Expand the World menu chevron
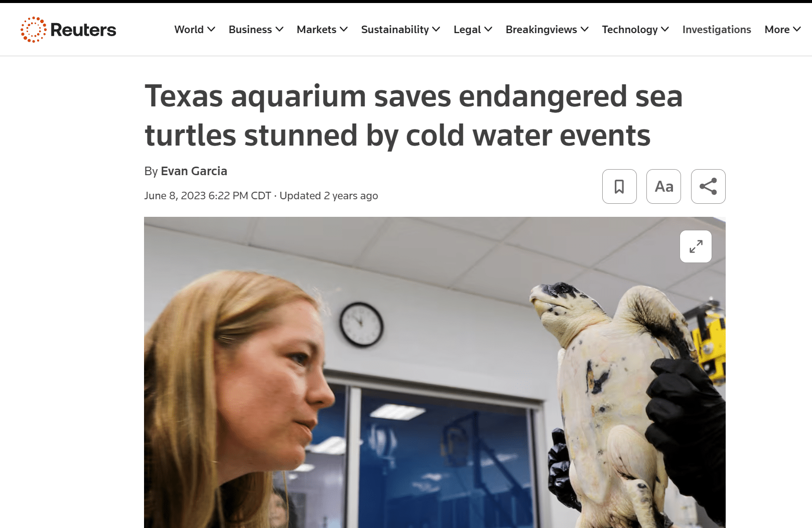This screenshot has height=528, width=812. [211, 30]
